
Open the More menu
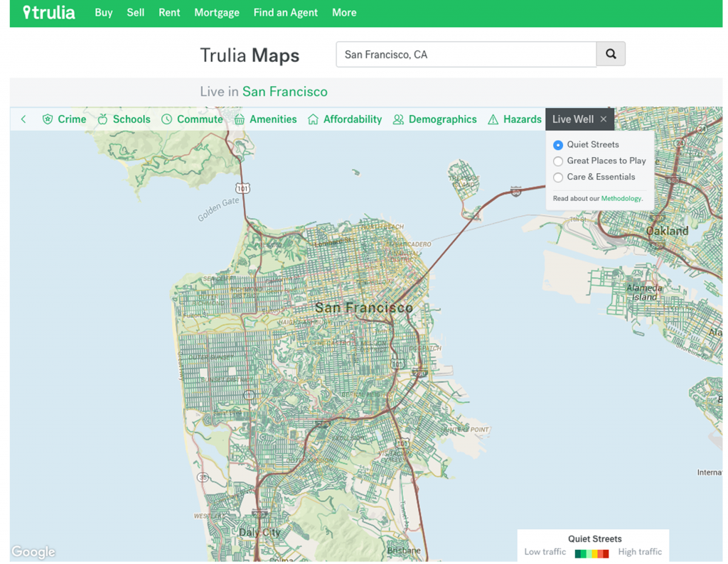[x=344, y=13]
